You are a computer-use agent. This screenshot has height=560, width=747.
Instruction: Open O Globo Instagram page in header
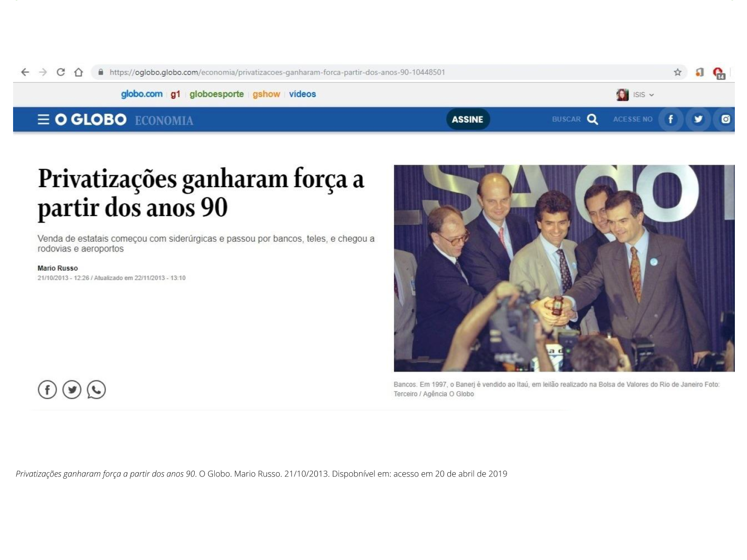click(725, 119)
